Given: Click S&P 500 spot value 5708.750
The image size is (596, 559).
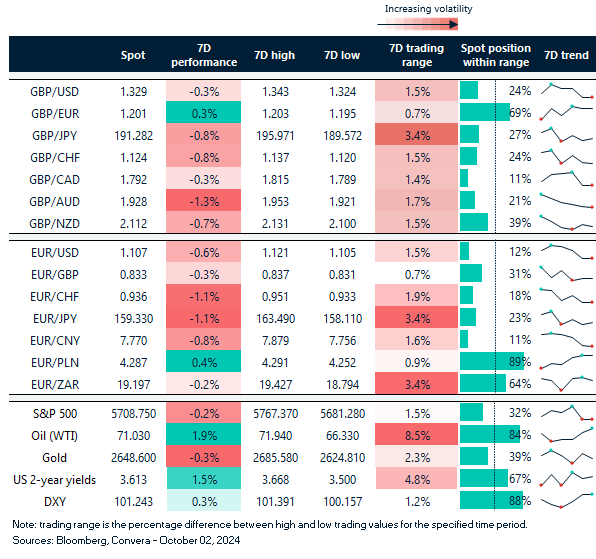Looking at the screenshot, I should (x=133, y=413).
